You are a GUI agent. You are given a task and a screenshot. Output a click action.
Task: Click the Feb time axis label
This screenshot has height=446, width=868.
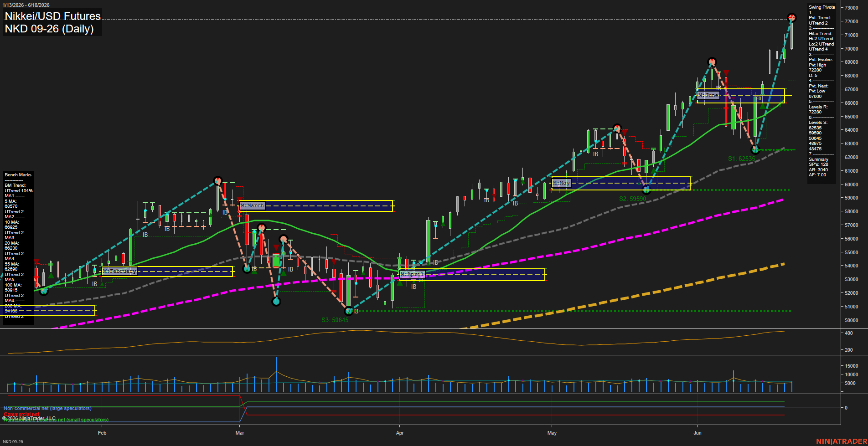click(x=102, y=433)
